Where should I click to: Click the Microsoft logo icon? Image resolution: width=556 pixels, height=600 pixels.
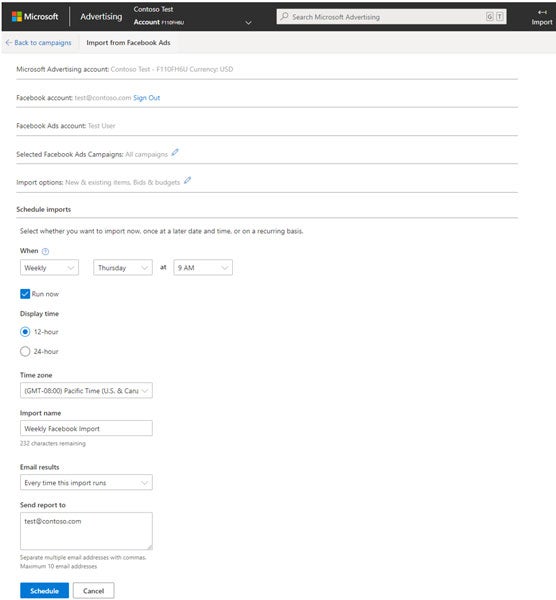pos(16,16)
